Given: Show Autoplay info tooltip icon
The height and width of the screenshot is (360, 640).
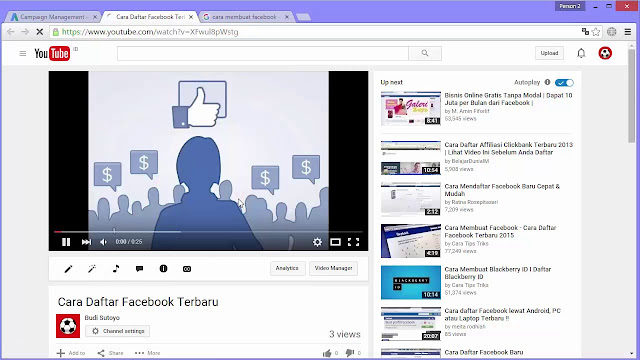Looking at the screenshot, I should [547, 82].
